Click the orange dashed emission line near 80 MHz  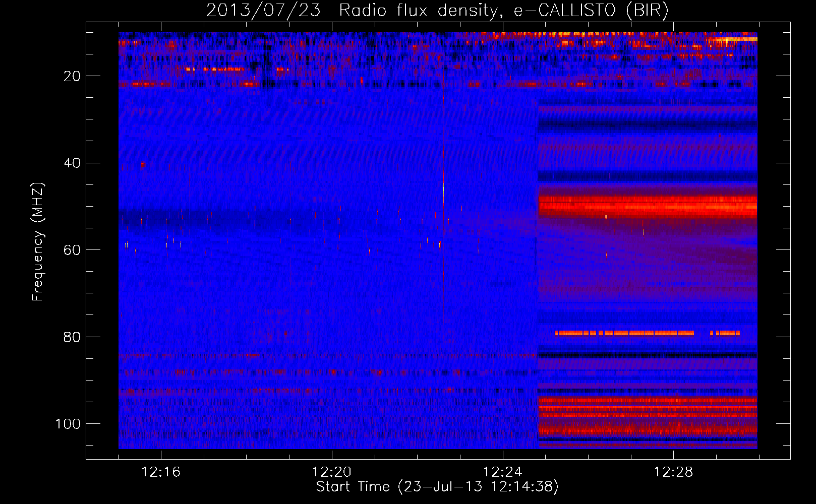pos(647,333)
